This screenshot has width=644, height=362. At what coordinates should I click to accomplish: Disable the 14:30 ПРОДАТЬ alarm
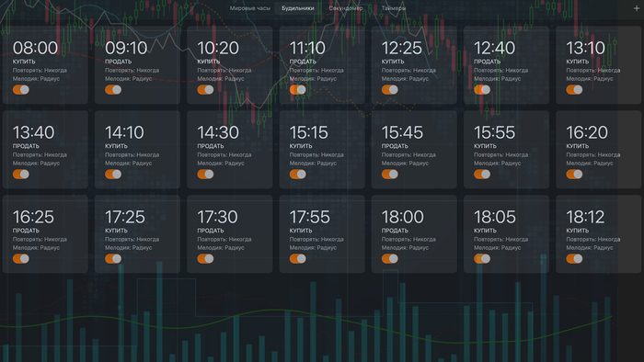[205, 175]
